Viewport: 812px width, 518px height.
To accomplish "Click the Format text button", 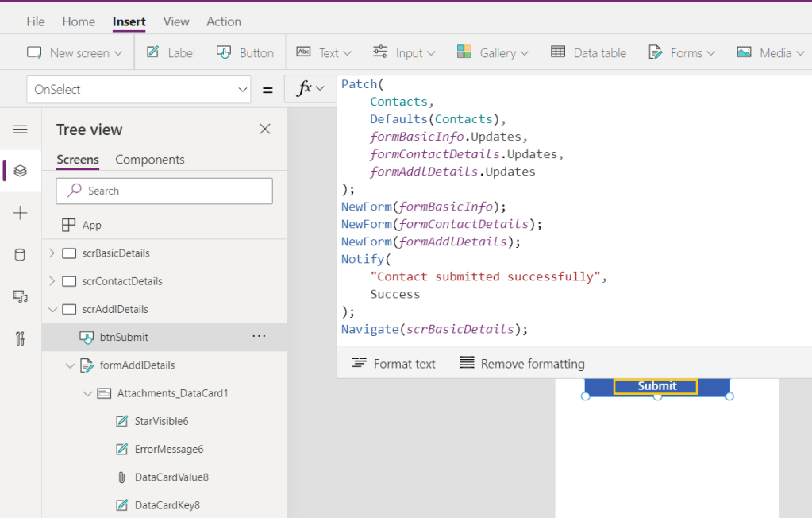I will [x=394, y=364].
